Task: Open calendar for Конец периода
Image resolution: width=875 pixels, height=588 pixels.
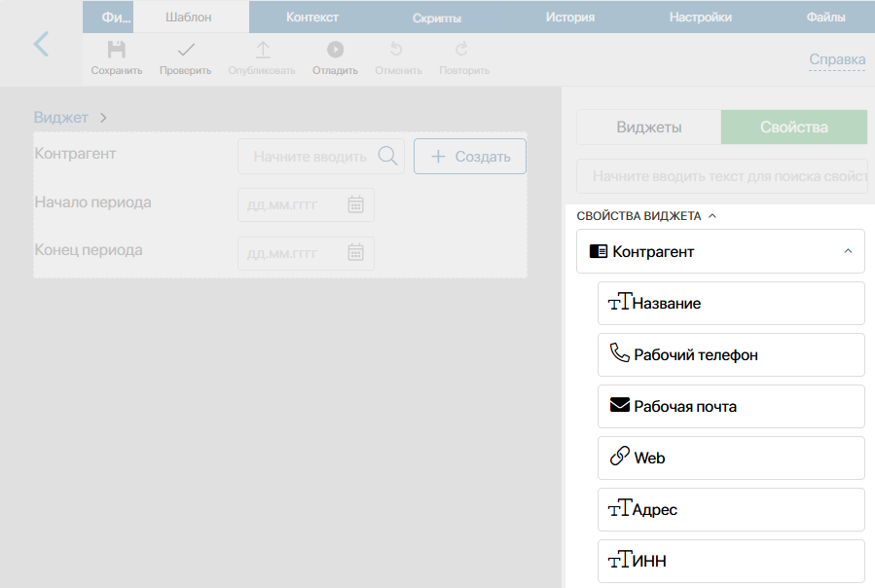Action: (355, 252)
